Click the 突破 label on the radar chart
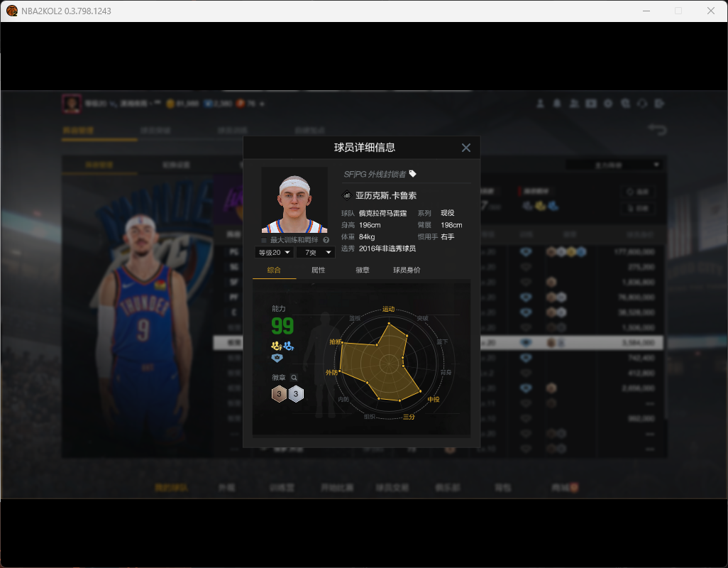Viewport: 728px width, 568px height. coord(422,319)
